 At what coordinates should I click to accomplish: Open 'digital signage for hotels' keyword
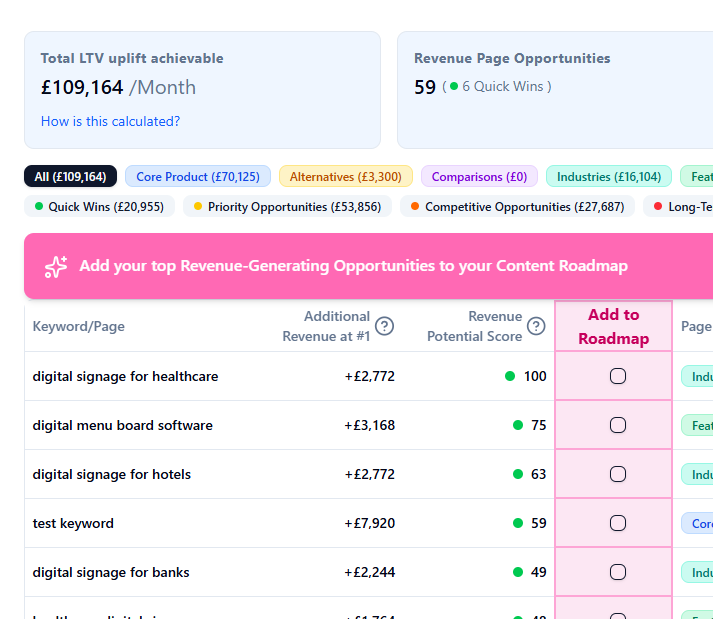click(111, 474)
